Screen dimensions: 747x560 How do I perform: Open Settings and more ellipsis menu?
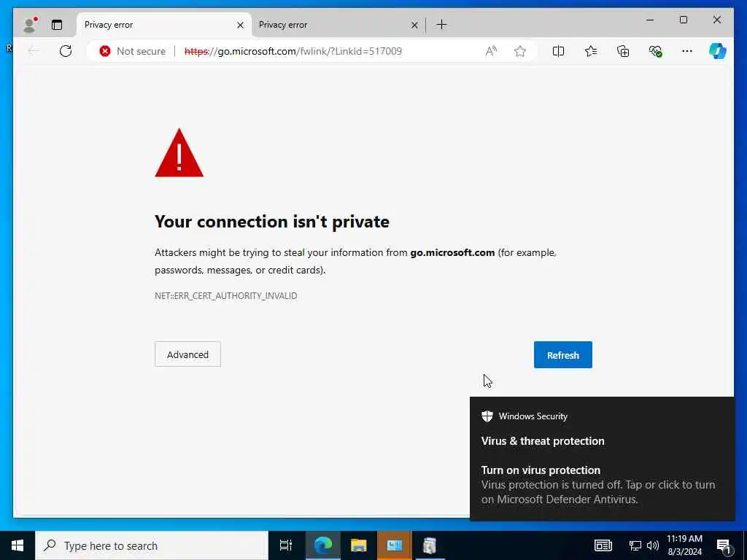click(687, 51)
